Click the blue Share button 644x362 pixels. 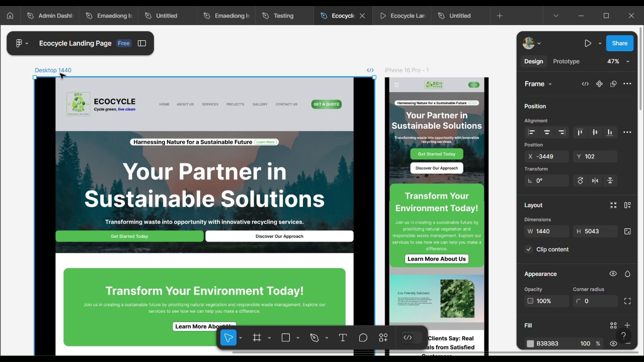point(619,43)
